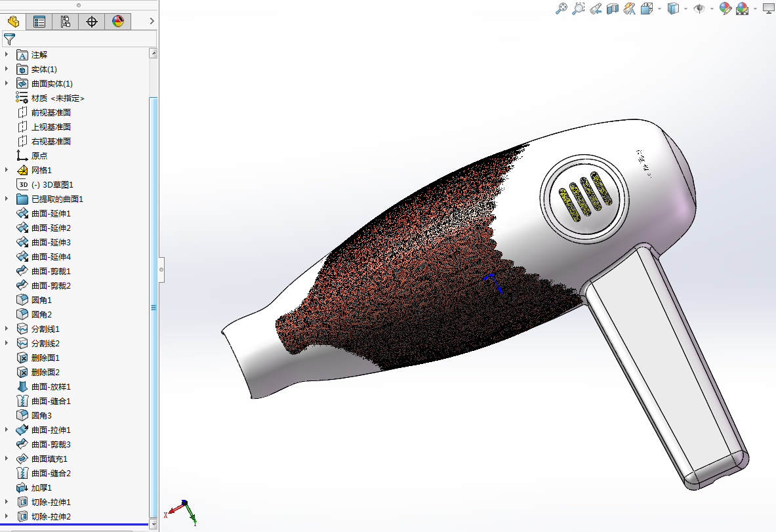Click the Hide/Show Items eye icon

tap(699, 9)
